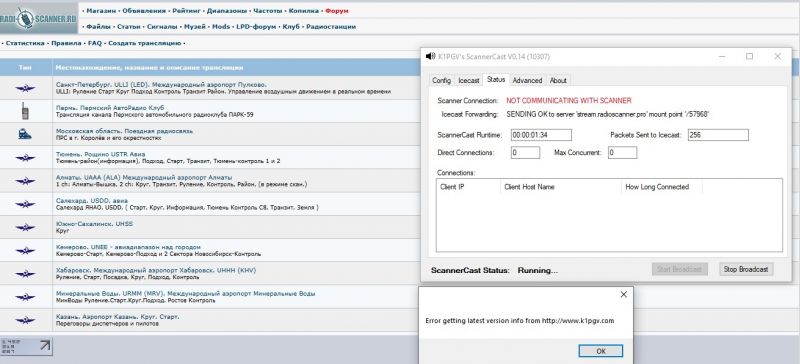
Task: Open the Казань Аэропорт stream link
Action: point(117,317)
